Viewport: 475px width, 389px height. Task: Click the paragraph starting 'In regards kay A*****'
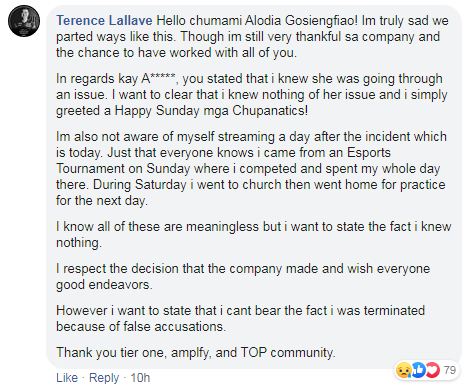252,95
